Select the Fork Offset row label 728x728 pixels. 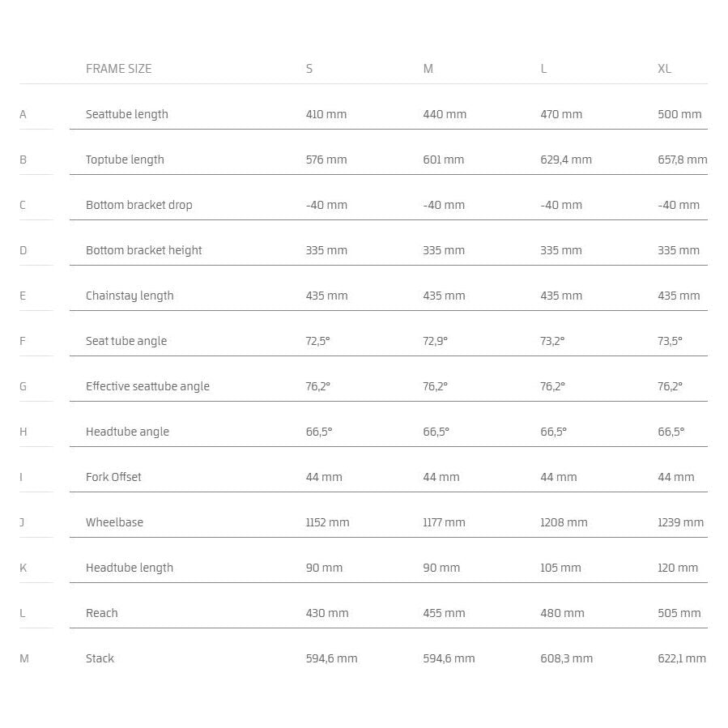[113, 477]
